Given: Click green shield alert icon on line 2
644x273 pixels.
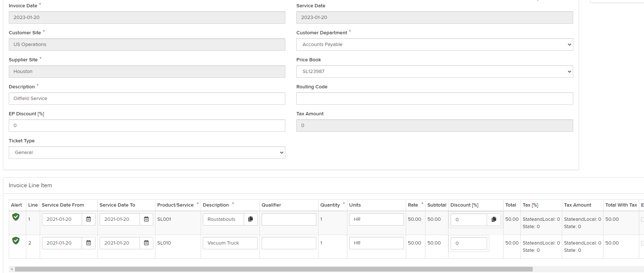Looking at the screenshot, I should pyautogui.click(x=16, y=241).
